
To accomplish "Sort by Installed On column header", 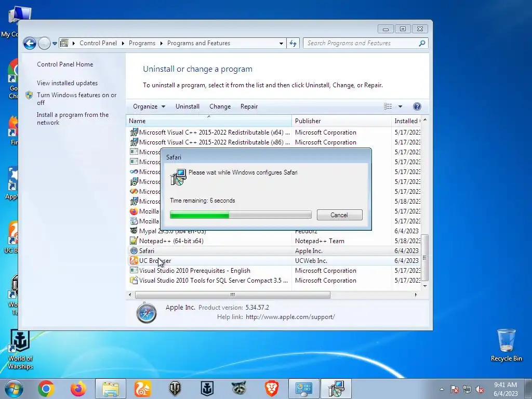I will (x=406, y=121).
